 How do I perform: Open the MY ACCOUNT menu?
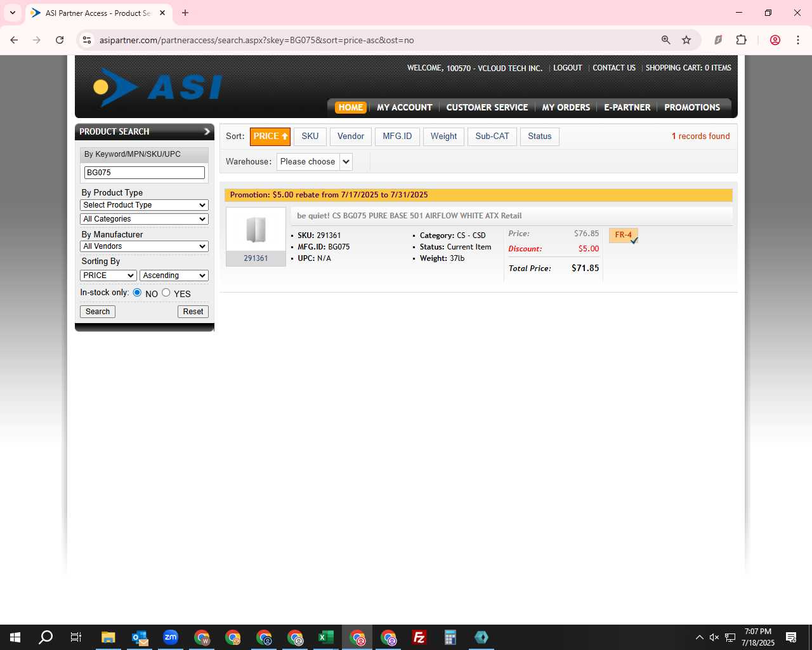tap(405, 107)
